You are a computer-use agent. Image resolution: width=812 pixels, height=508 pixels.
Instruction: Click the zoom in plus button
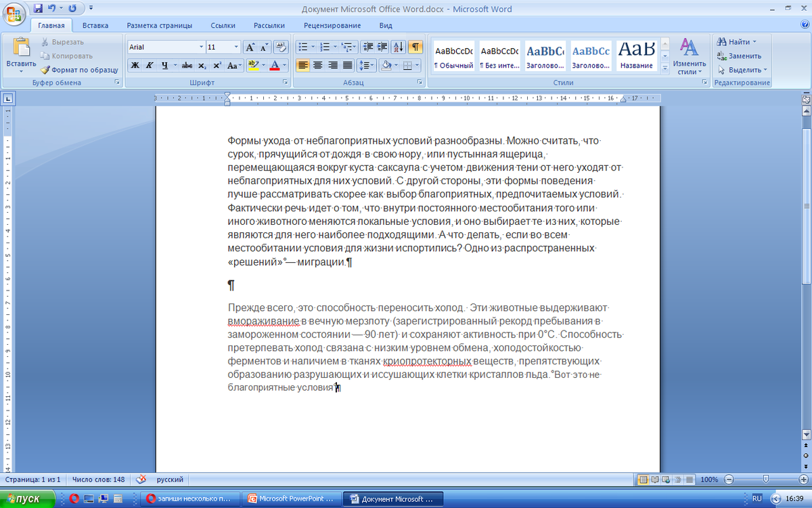tap(804, 479)
